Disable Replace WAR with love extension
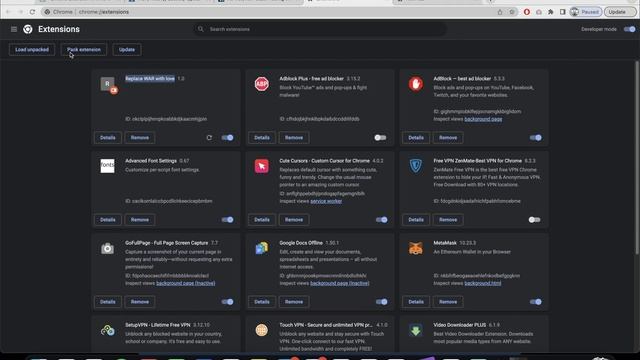This screenshot has width=640, height=360. (x=227, y=138)
